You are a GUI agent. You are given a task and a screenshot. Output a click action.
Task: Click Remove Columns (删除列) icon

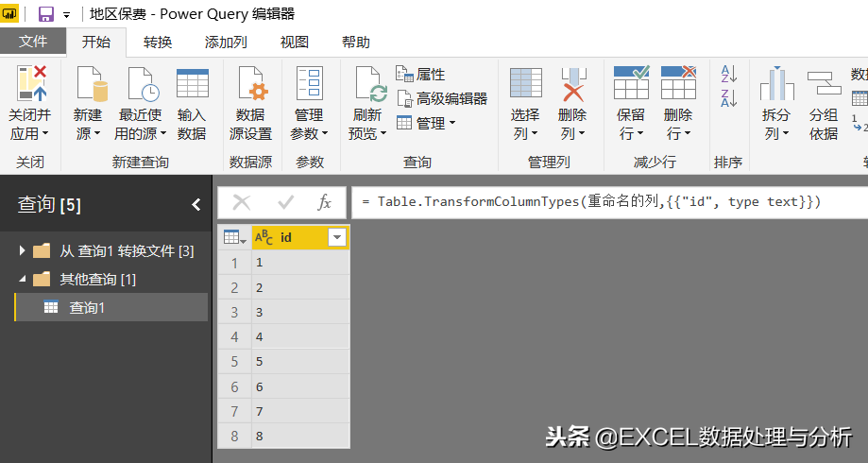(573, 84)
